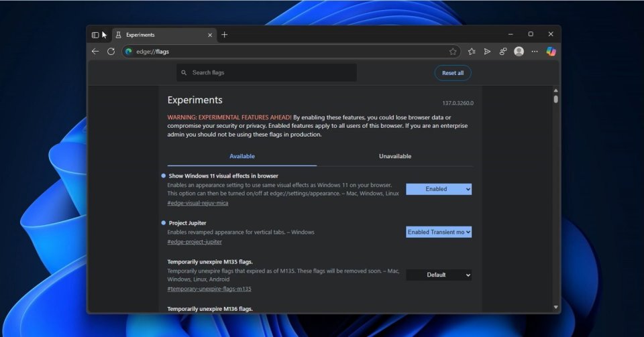644x337 pixels.
Task: Click the scrollbar up arrow
Action: coord(555,90)
